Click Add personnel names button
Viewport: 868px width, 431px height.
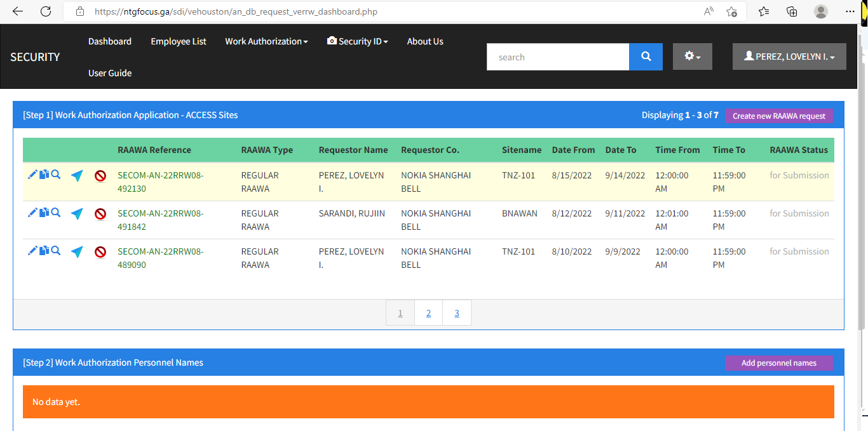pos(779,363)
